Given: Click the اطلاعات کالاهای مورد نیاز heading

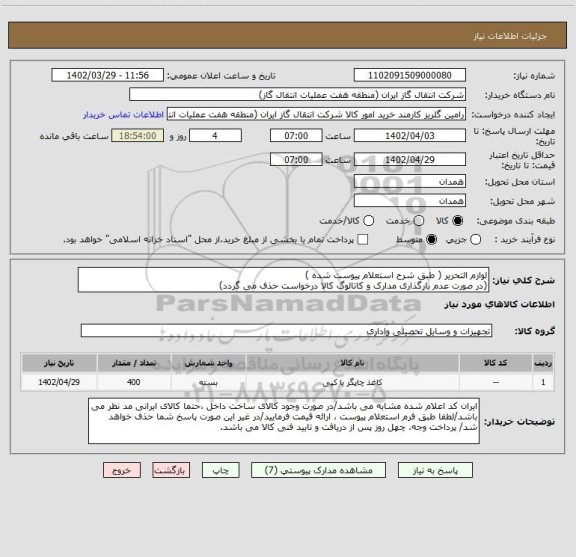Looking at the screenshot, I should [500, 305].
